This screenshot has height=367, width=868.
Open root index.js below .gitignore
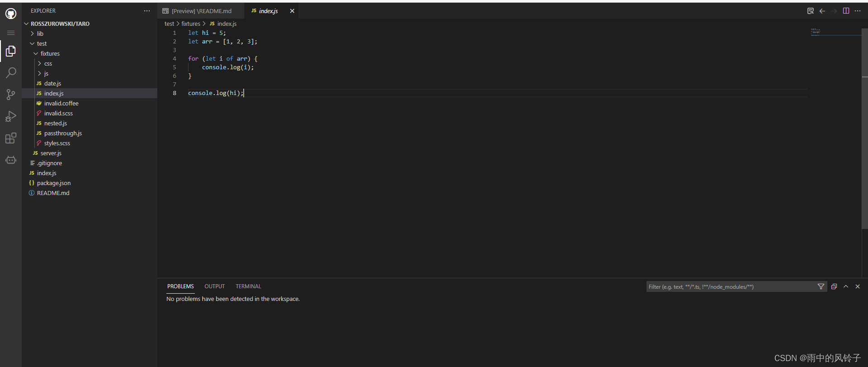click(90, 173)
